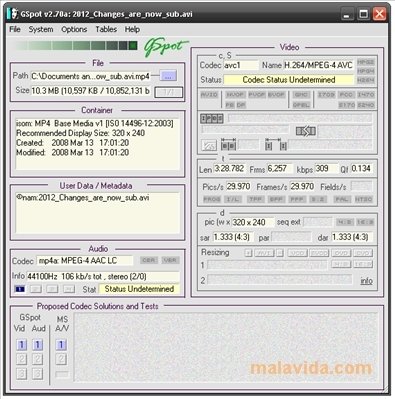The image size is (395, 399).
Task: Click GSpot Aud solution button 3
Action: (x=37, y=373)
